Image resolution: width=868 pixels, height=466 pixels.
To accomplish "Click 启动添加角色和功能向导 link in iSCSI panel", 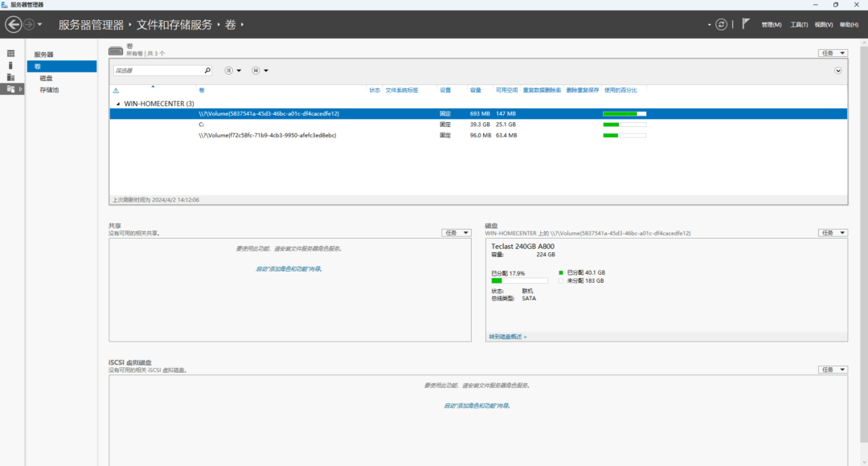I will (477, 406).
